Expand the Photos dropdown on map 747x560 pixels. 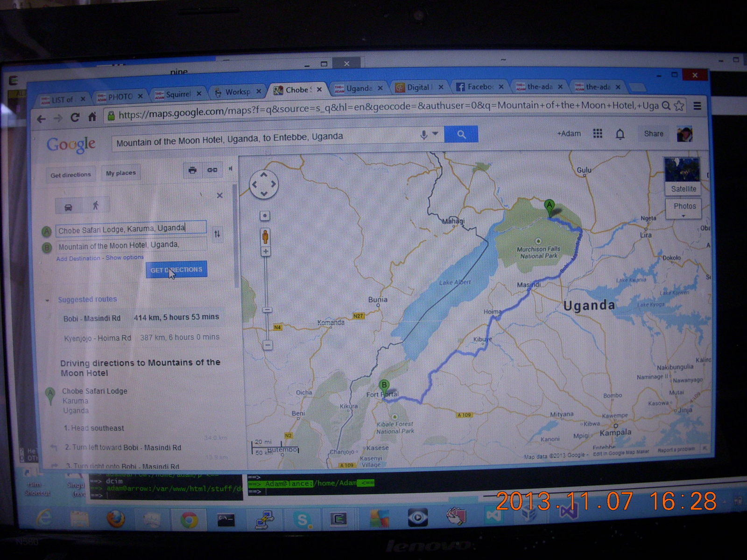click(x=684, y=209)
